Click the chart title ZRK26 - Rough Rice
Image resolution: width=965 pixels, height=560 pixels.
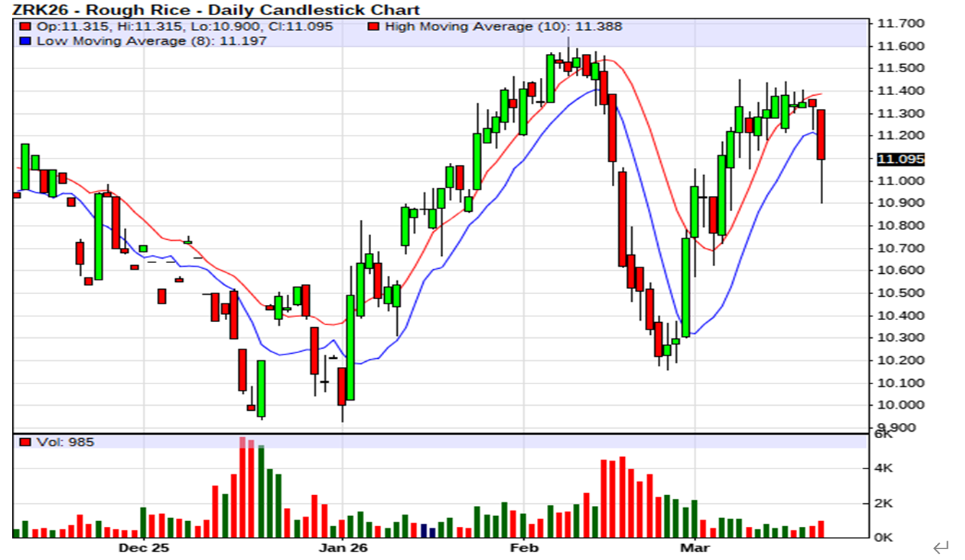(216, 9)
